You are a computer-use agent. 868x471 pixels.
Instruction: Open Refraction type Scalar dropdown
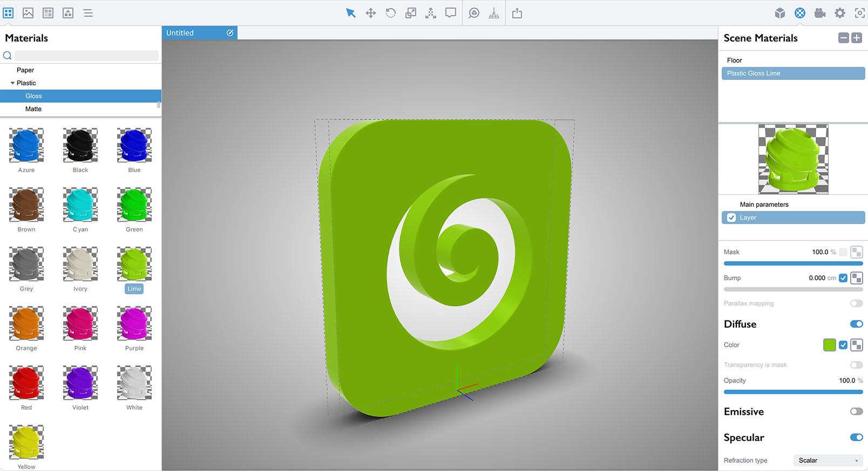click(828, 460)
